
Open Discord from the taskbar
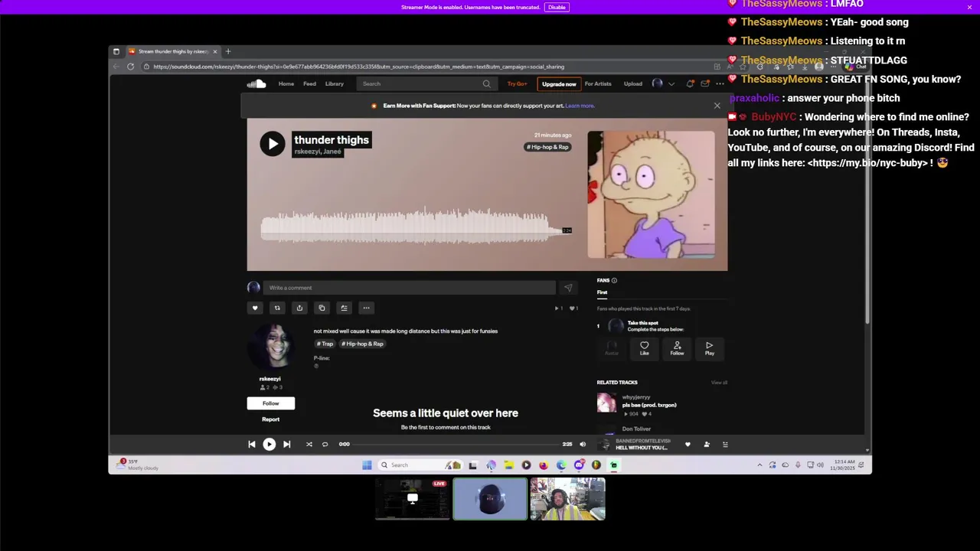point(579,465)
